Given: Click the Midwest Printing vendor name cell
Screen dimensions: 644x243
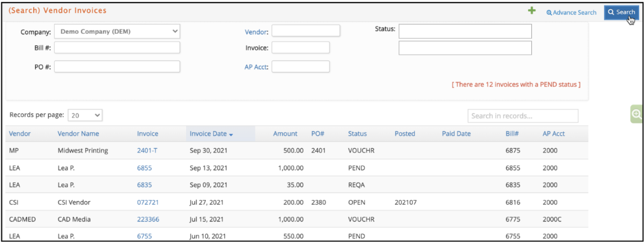Looking at the screenshot, I should point(83,150).
